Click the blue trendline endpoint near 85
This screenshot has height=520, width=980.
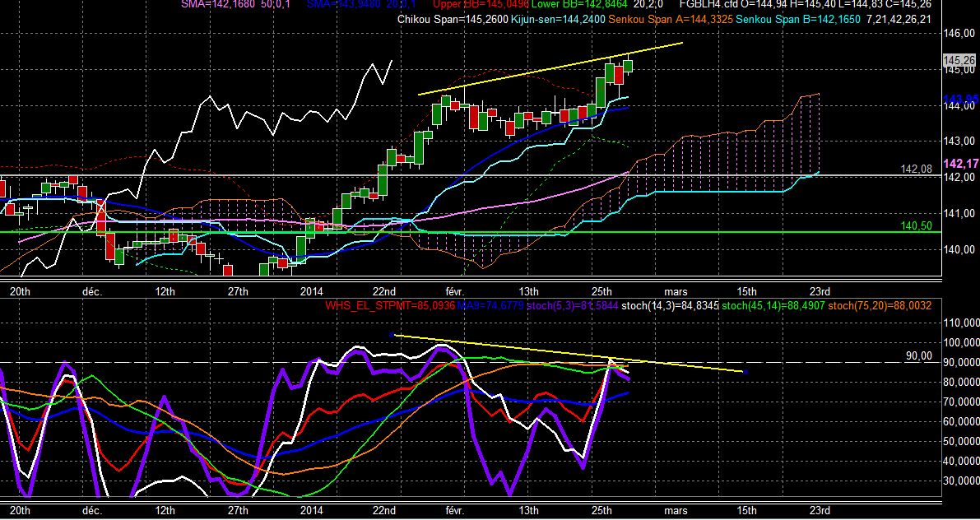(745, 373)
